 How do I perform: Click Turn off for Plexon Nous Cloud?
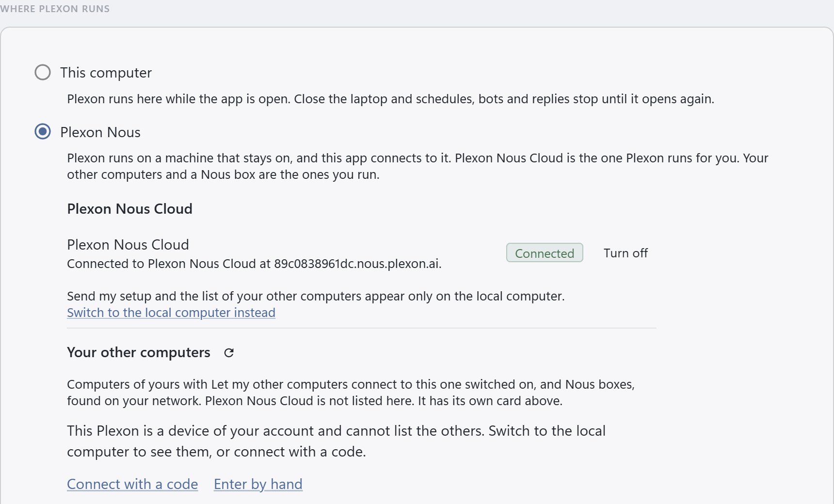tap(625, 253)
